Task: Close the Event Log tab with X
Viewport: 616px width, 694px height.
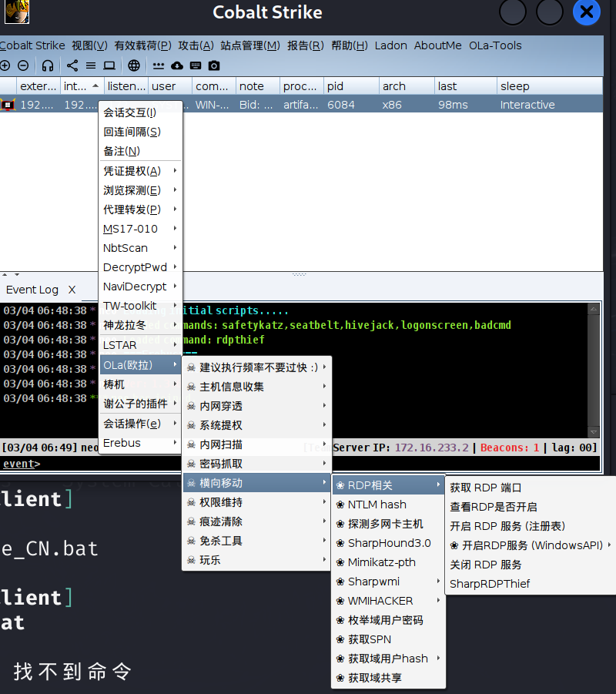Action: point(72,290)
